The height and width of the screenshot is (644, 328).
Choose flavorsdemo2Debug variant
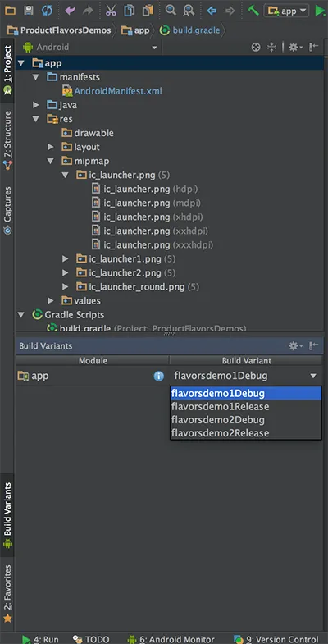coord(245,420)
